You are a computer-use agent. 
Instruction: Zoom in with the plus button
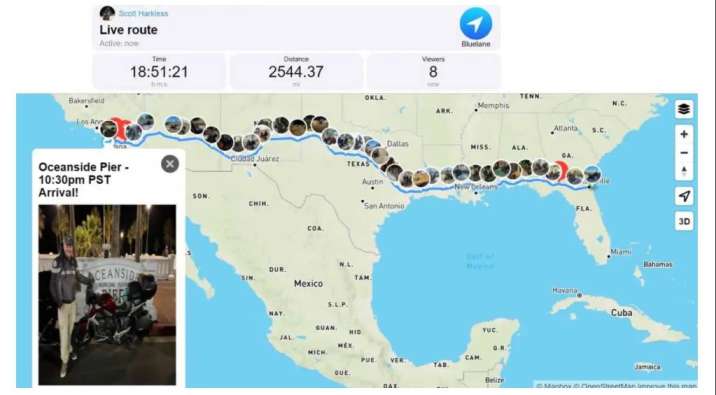(x=684, y=134)
